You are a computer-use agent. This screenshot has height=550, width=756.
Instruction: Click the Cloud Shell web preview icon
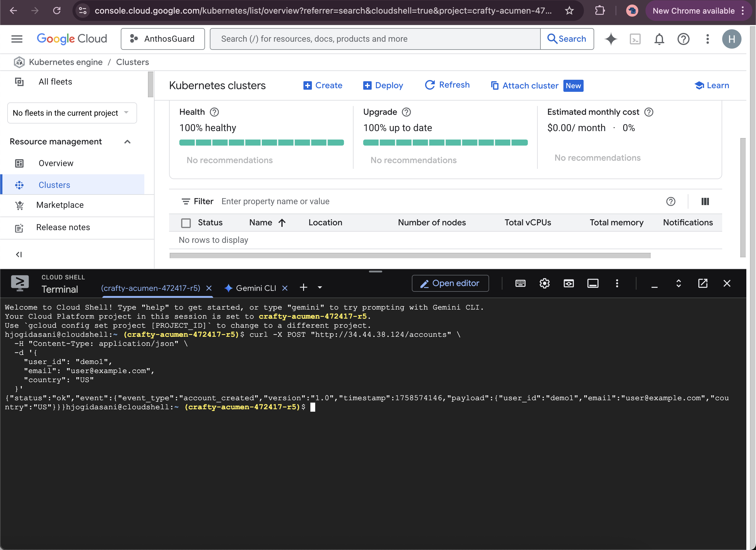(568, 284)
